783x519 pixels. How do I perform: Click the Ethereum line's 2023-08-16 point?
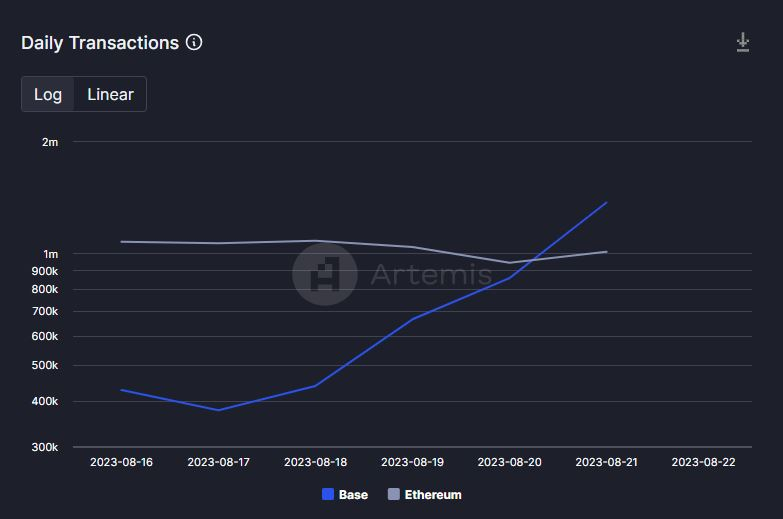tap(121, 241)
